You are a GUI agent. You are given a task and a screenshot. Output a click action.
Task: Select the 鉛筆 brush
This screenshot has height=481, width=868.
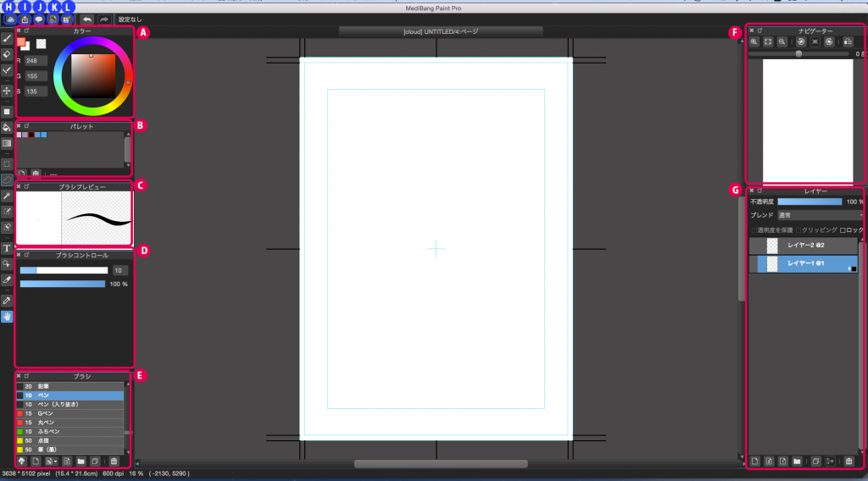pyautogui.click(x=70, y=386)
